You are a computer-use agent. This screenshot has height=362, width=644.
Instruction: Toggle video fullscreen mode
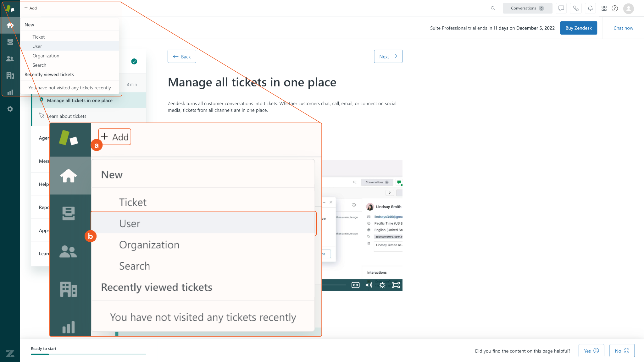(396, 285)
